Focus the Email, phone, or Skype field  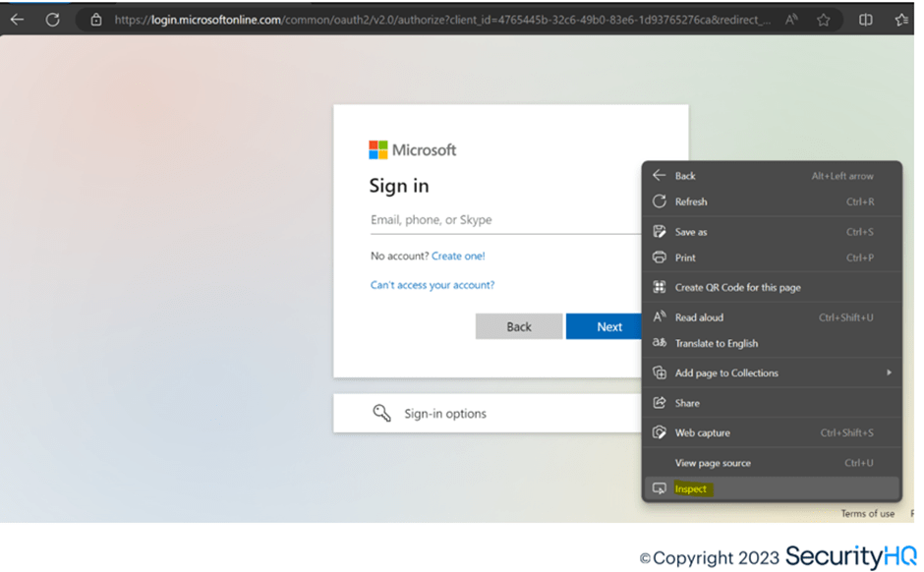click(x=505, y=220)
